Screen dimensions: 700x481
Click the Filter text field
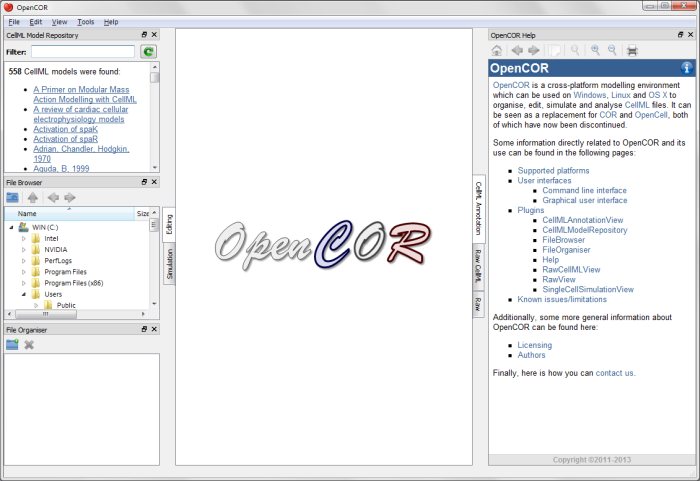click(x=83, y=52)
